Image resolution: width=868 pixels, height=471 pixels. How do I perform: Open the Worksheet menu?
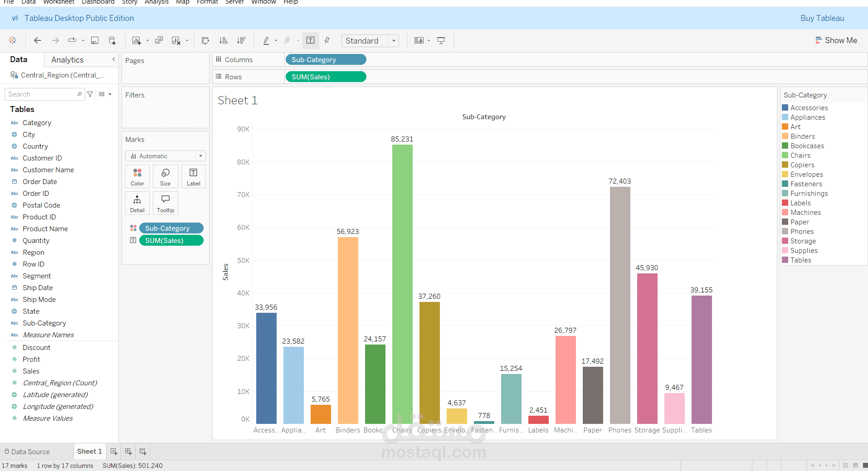(59, 2)
